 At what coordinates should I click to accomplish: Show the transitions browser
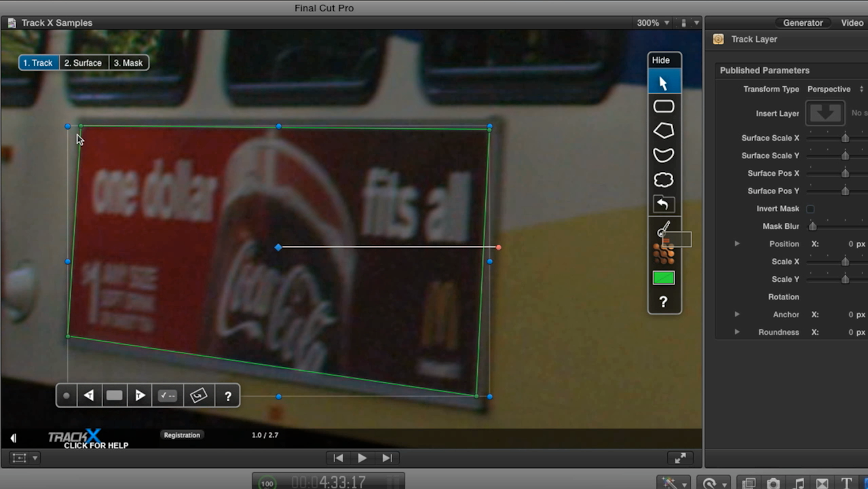click(x=823, y=484)
